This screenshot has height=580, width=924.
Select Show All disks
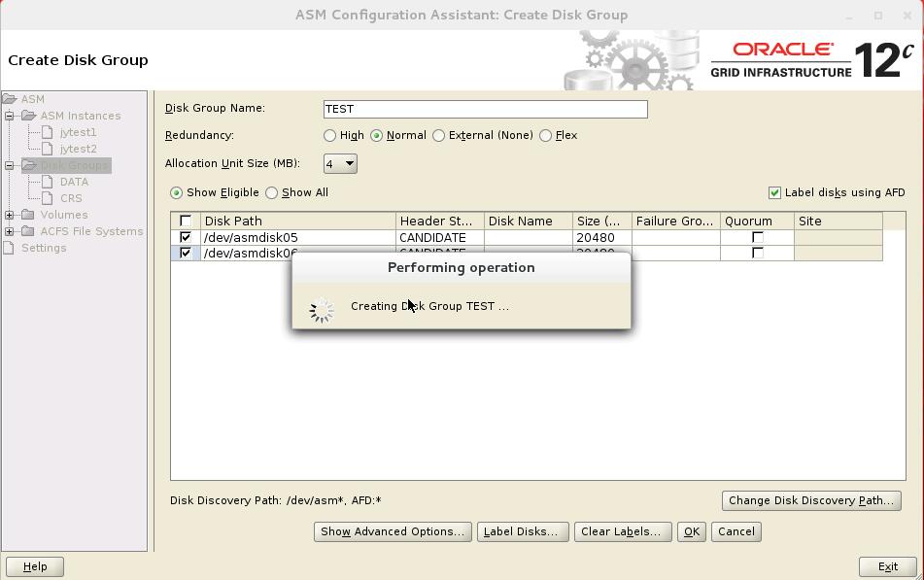[271, 192]
